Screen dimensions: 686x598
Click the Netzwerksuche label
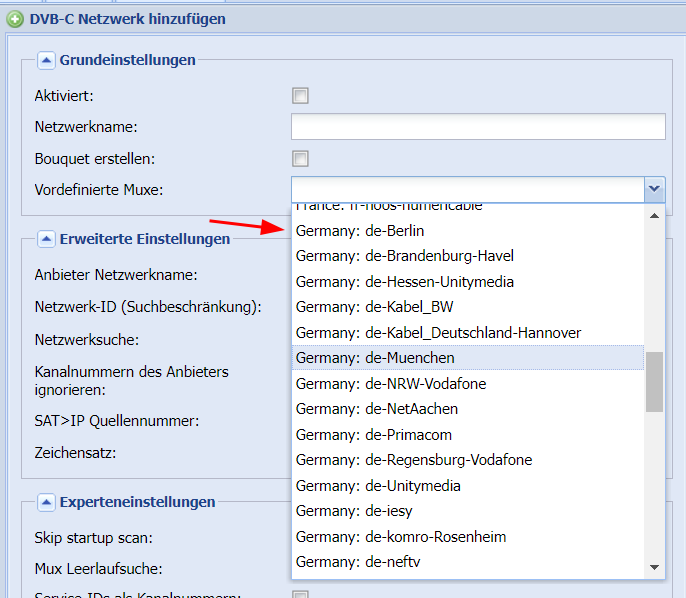point(87,340)
